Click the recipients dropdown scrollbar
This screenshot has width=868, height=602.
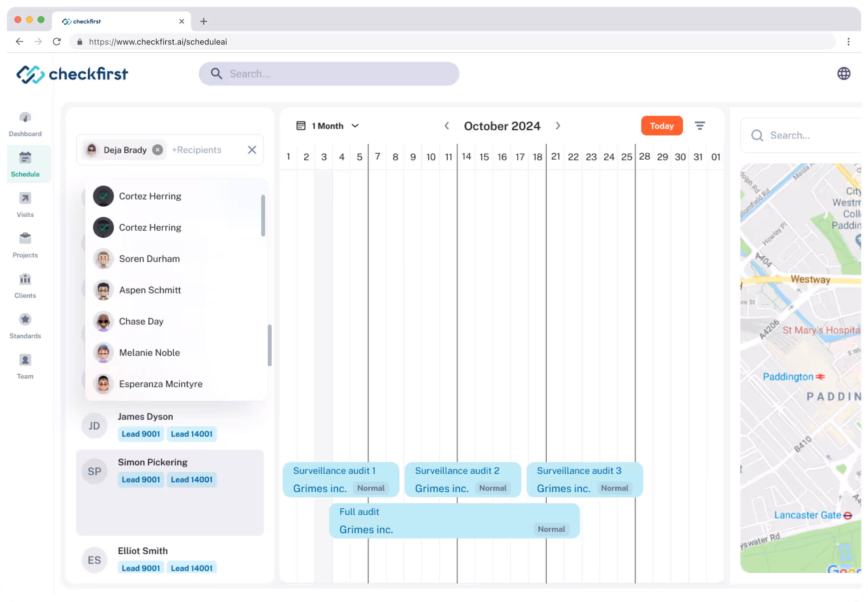[263, 216]
